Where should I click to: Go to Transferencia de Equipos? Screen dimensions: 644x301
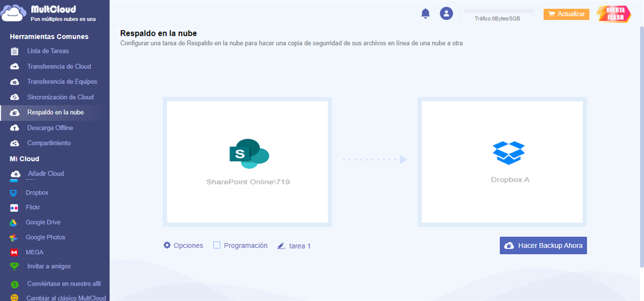pyautogui.click(x=62, y=82)
